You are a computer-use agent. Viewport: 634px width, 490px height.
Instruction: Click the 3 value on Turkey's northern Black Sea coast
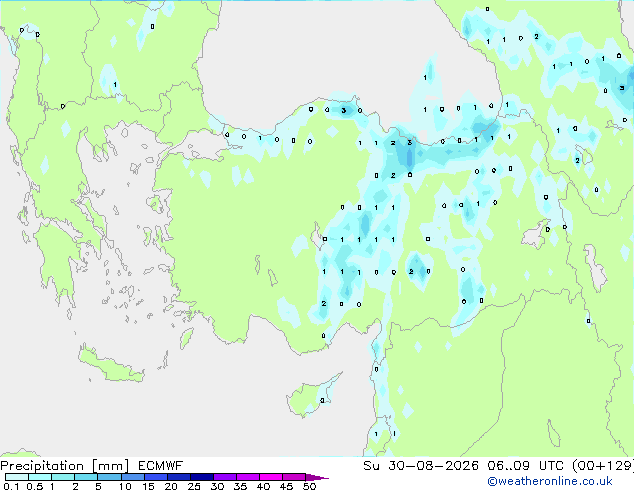click(x=344, y=110)
